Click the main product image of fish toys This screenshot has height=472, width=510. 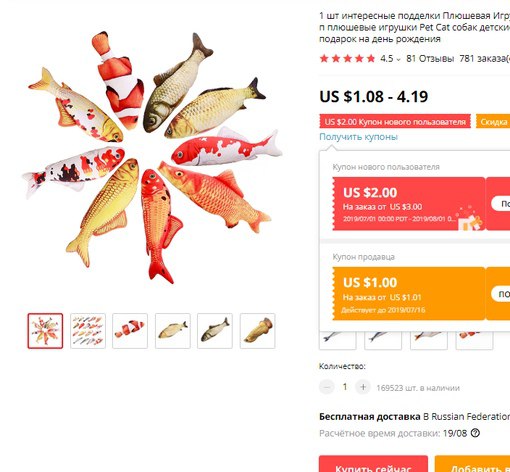pos(152,157)
